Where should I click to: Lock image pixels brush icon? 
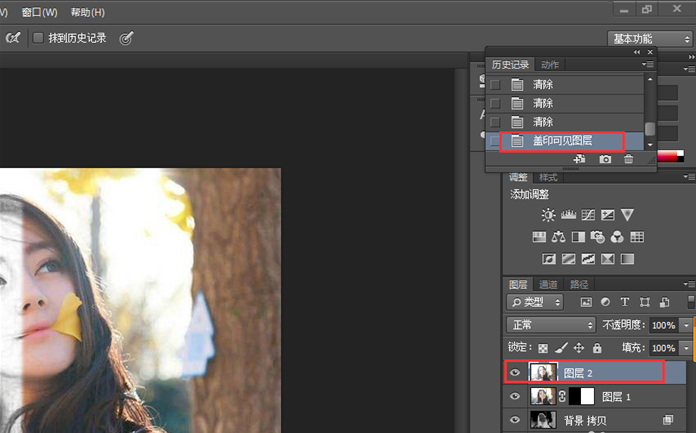[561, 348]
